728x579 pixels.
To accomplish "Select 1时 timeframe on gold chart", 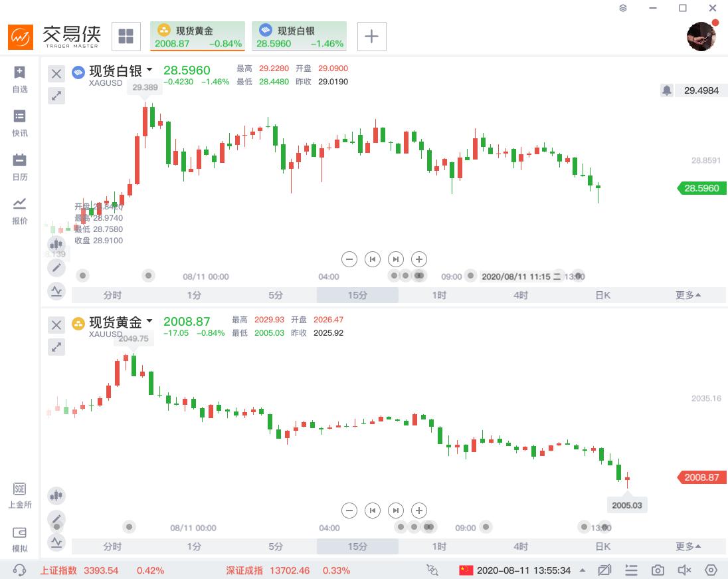I will (x=439, y=546).
